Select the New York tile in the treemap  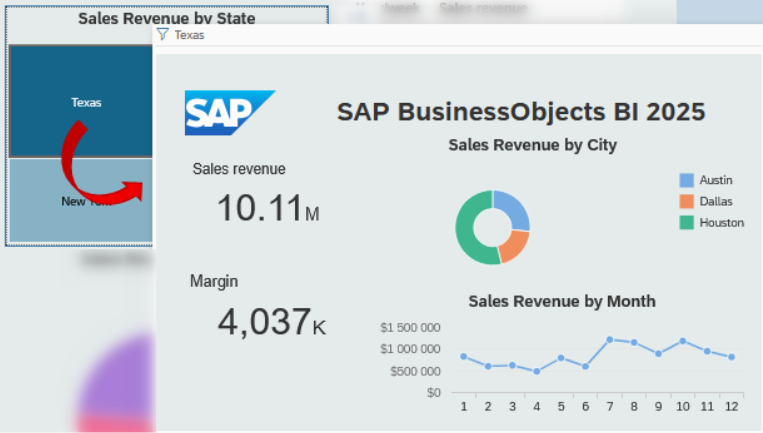(x=80, y=200)
